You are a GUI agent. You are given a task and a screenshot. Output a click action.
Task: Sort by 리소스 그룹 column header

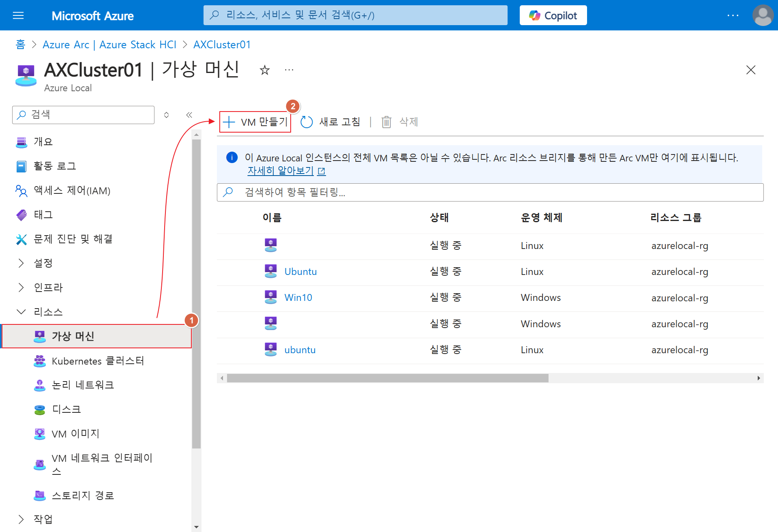[676, 218]
